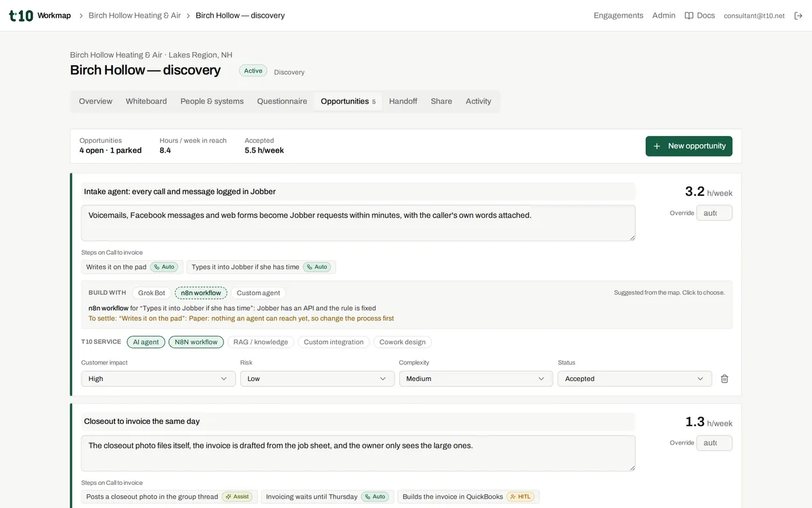Edit the Intake agent opportunity title field
Image resolution: width=812 pixels, height=508 pixels.
point(358,192)
